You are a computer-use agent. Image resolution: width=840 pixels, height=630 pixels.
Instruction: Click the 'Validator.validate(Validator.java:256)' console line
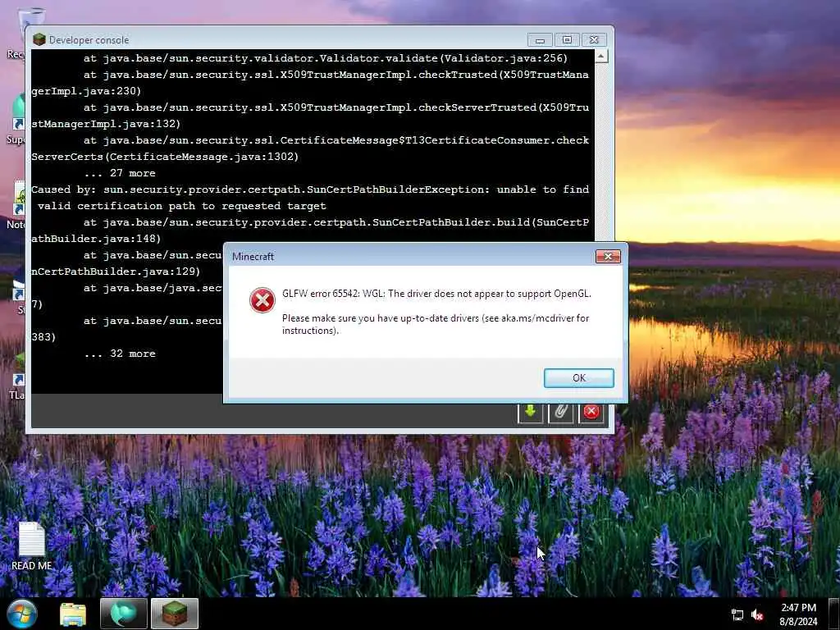(x=325, y=58)
